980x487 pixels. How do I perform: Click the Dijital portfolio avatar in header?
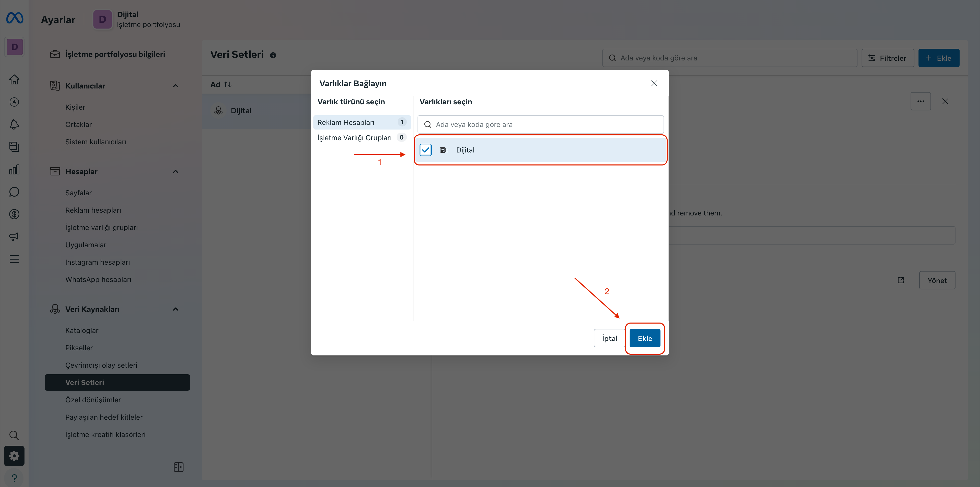[102, 19]
